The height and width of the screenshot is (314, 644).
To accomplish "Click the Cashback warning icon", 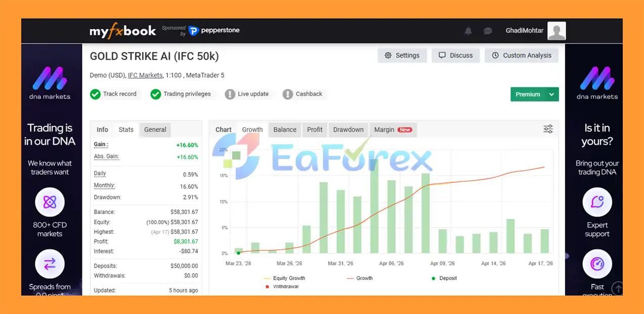I will point(288,94).
